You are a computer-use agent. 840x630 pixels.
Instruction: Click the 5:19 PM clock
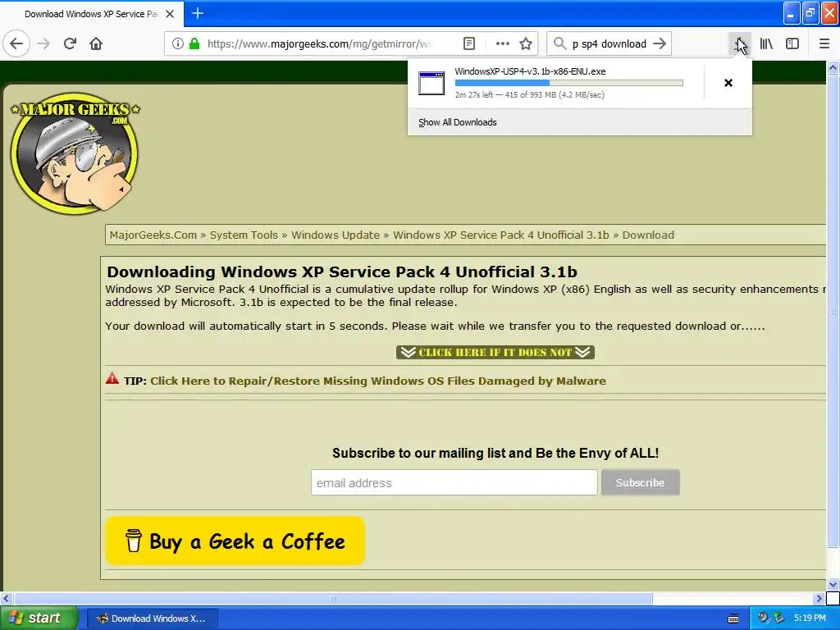click(810, 619)
